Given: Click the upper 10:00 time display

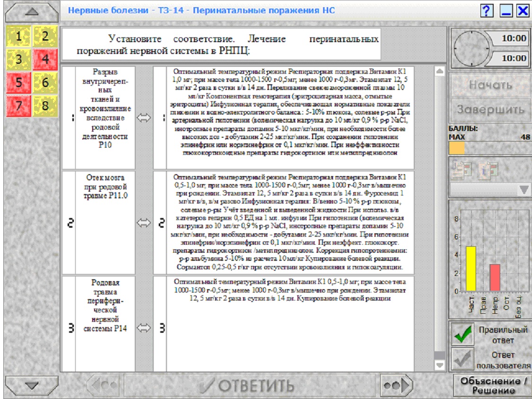Looking at the screenshot, I should [510, 38].
